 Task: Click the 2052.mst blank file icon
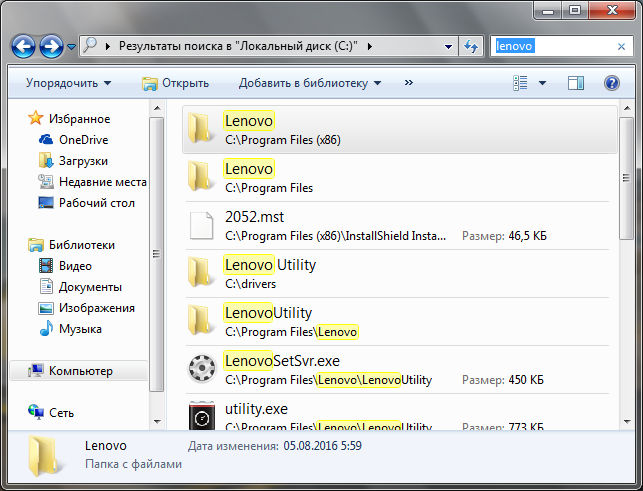pyautogui.click(x=201, y=225)
